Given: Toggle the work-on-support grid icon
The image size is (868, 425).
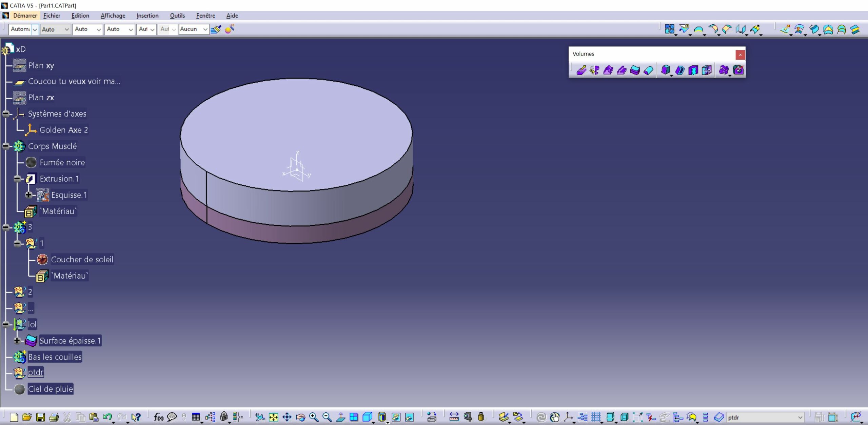Looking at the screenshot, I should tap(596, 417).
